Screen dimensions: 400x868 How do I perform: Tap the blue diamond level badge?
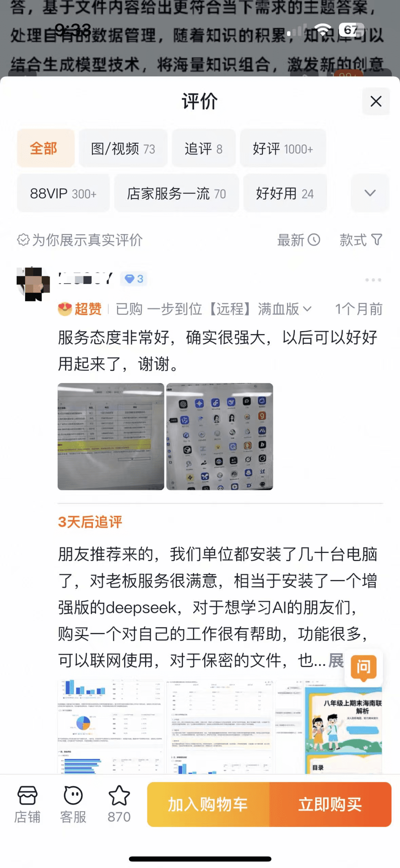134,279
